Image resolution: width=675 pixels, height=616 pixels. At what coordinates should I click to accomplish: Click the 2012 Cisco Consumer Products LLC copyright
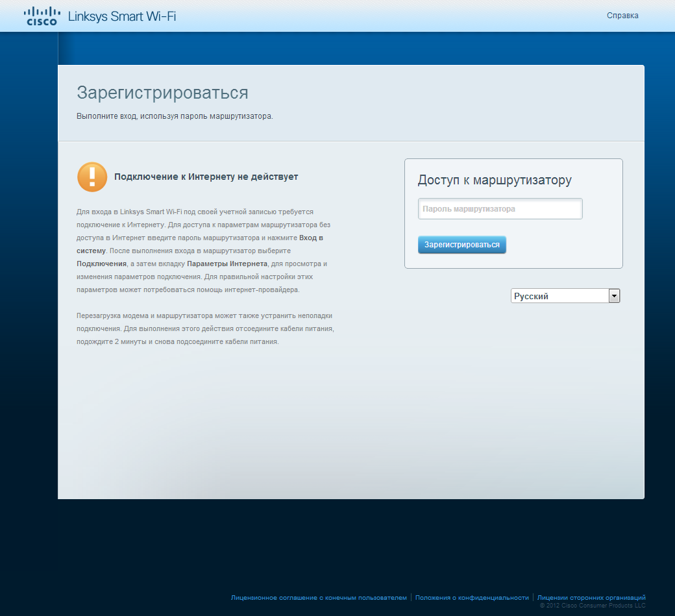[593, 605]
